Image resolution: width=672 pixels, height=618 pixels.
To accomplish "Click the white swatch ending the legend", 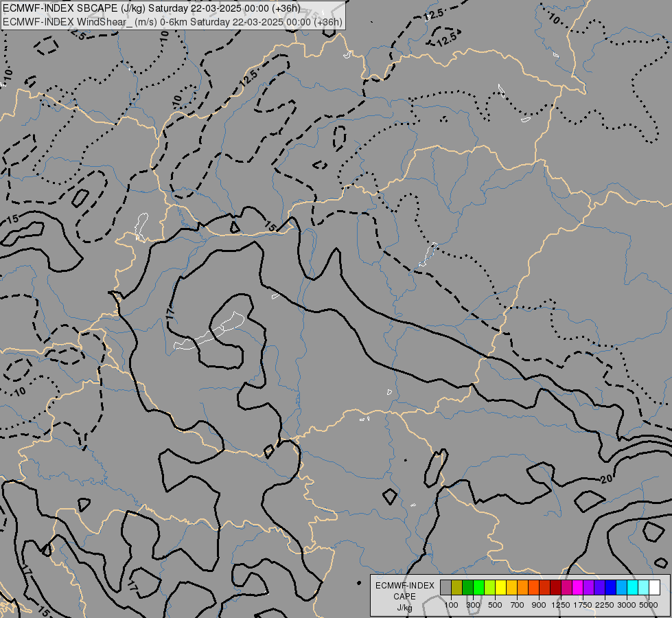I will (x=654, y=587).
